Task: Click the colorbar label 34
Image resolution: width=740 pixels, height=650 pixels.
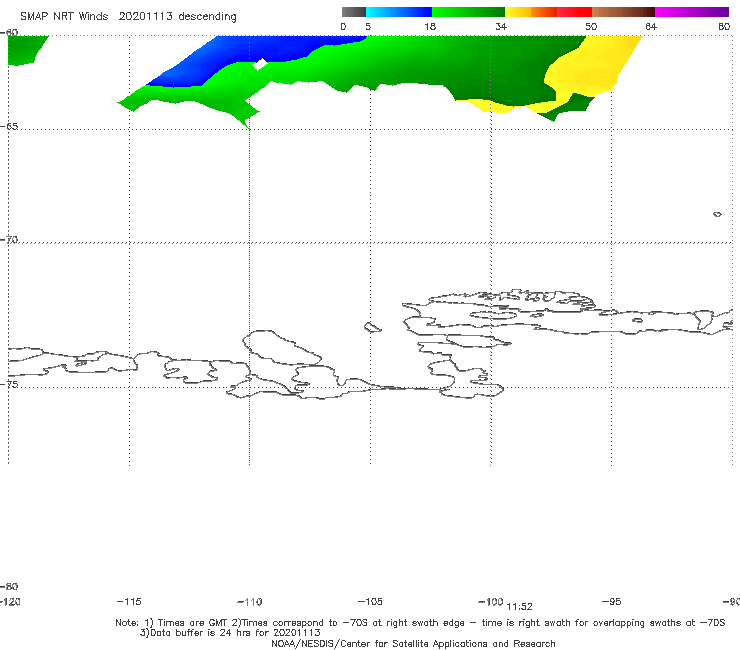Action: [501, 26]
